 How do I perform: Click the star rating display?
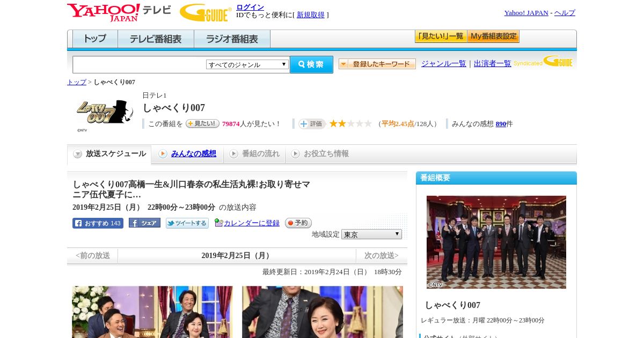coord(350,124)
